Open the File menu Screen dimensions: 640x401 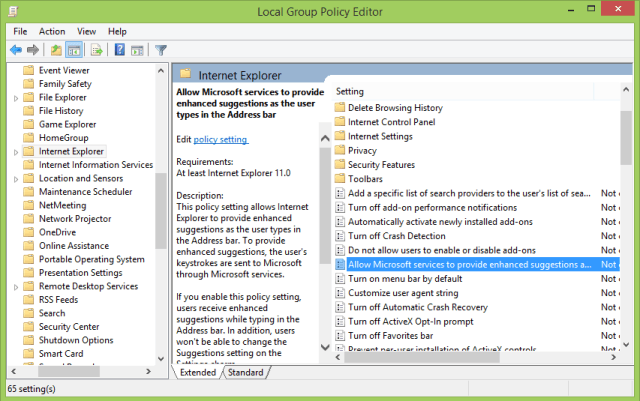20,31
